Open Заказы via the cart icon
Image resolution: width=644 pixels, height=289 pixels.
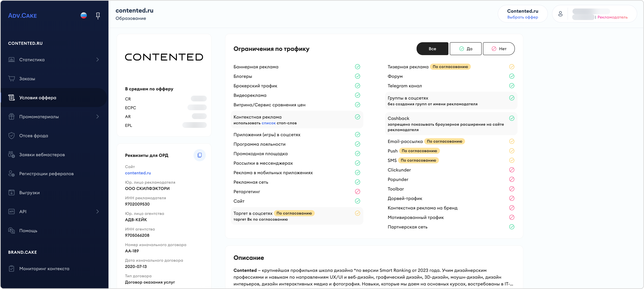coord(12,79)
